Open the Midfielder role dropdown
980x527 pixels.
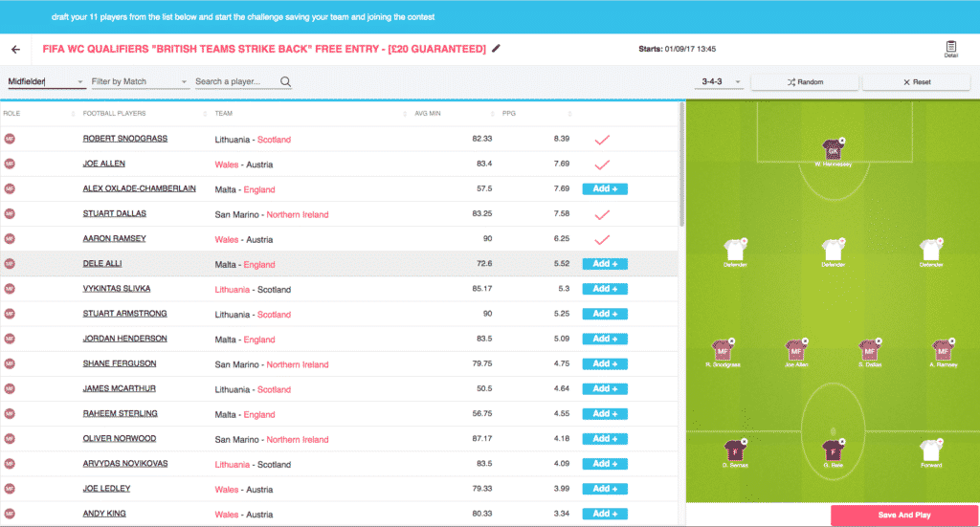point(46,82)
